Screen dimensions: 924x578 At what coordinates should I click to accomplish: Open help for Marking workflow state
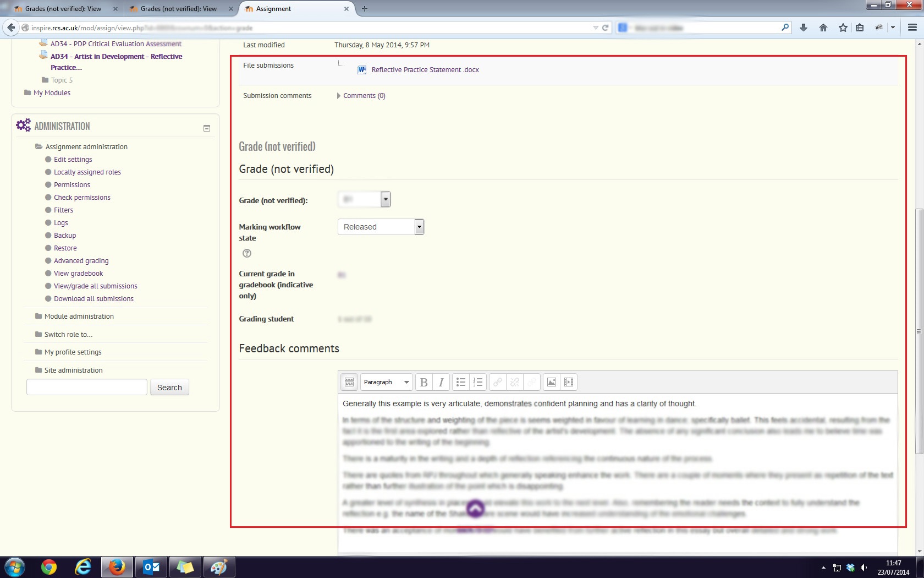point(247,253)
